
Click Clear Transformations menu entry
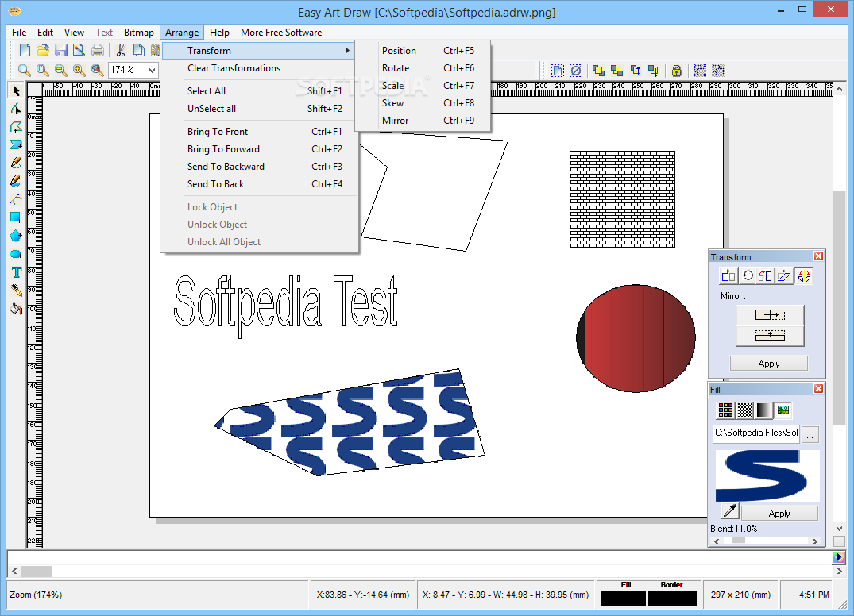pos(260,68)
